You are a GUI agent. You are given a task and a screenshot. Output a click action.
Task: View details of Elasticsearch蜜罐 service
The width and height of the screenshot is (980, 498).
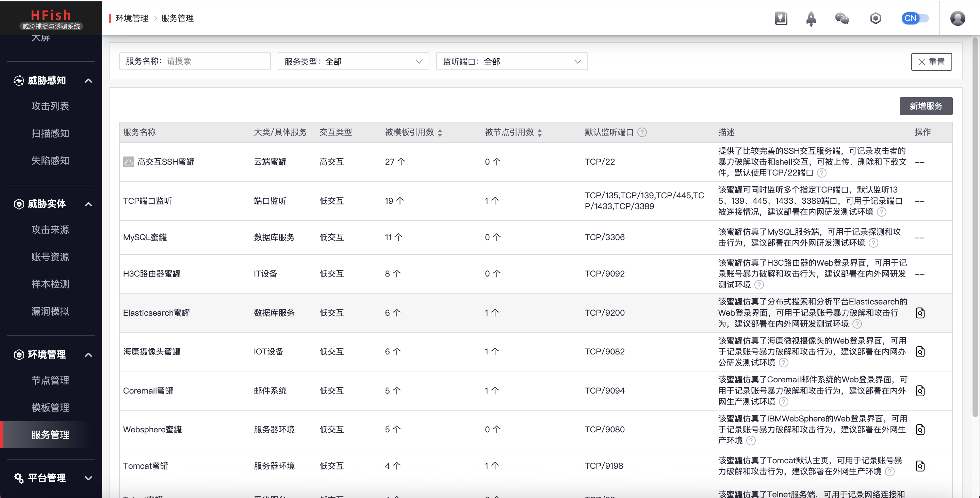[x=920, y=313]
